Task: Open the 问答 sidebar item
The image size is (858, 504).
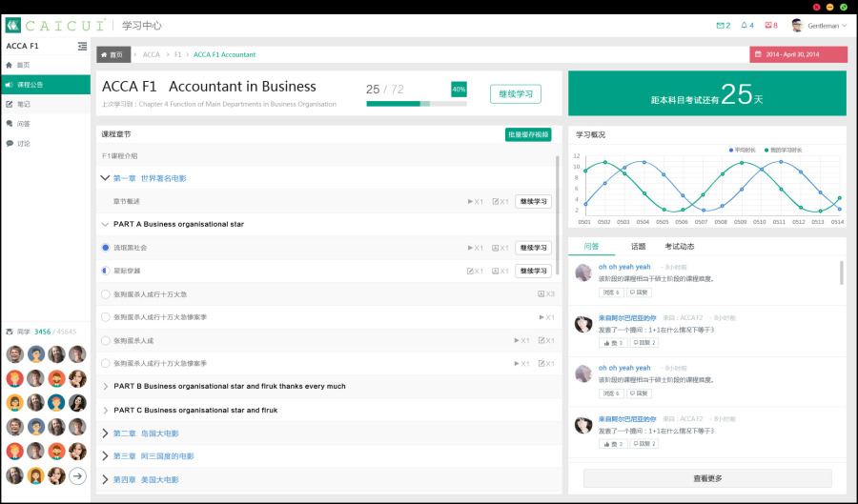Action: click(x=46, y=124)
